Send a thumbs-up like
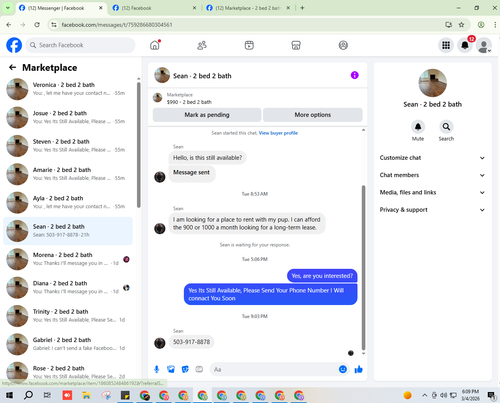Viewport: 500px width, 403px height. tap(359, 369)
